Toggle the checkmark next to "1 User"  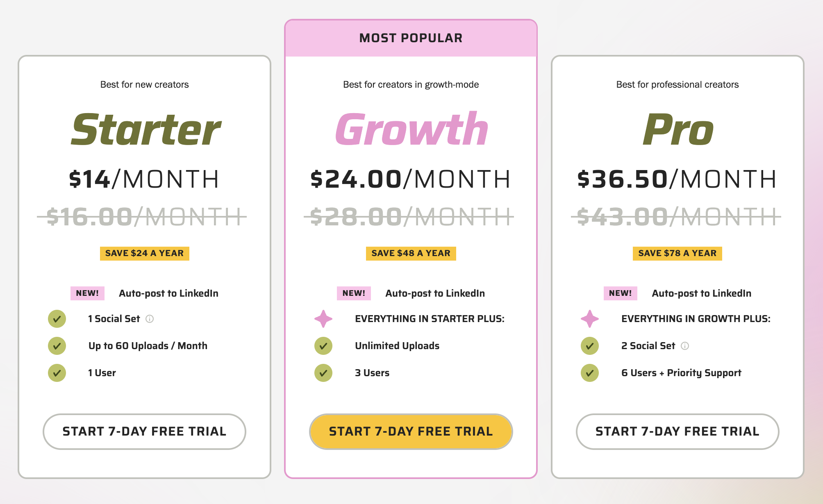click(x=57, y=373)
